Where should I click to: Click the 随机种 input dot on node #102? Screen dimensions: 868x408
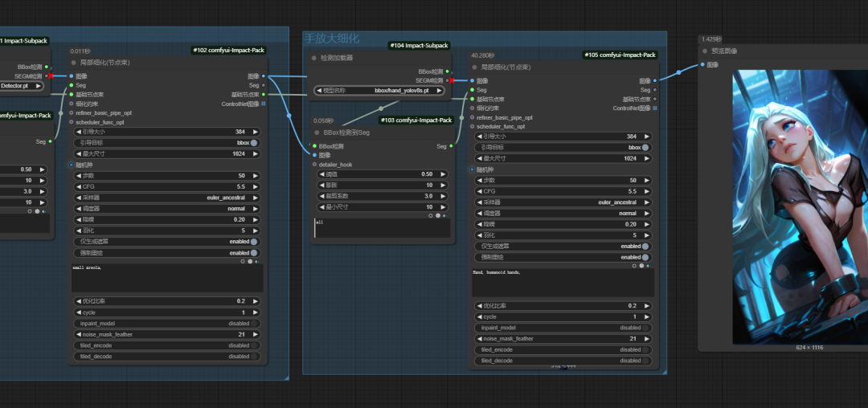click(x=72, y=165)
